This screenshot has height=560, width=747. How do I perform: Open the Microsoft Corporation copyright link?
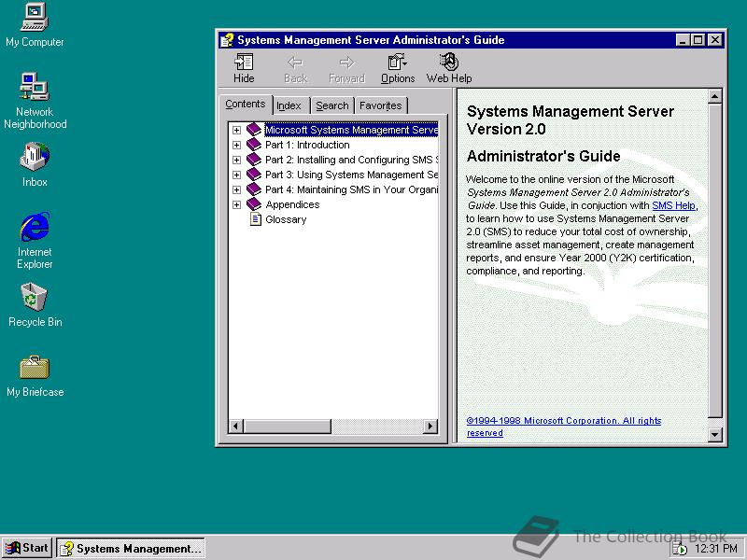point(564,427)
